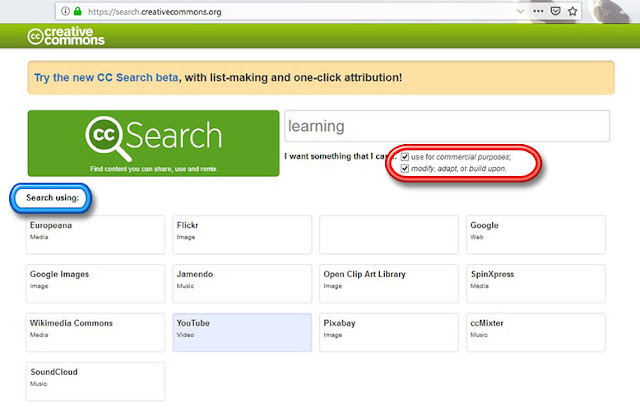Click the CC Search magnifier logo banner
Image resolution: width=640 pixels, height=417 pixels.
pyautogui.click(x=153, y=143)
